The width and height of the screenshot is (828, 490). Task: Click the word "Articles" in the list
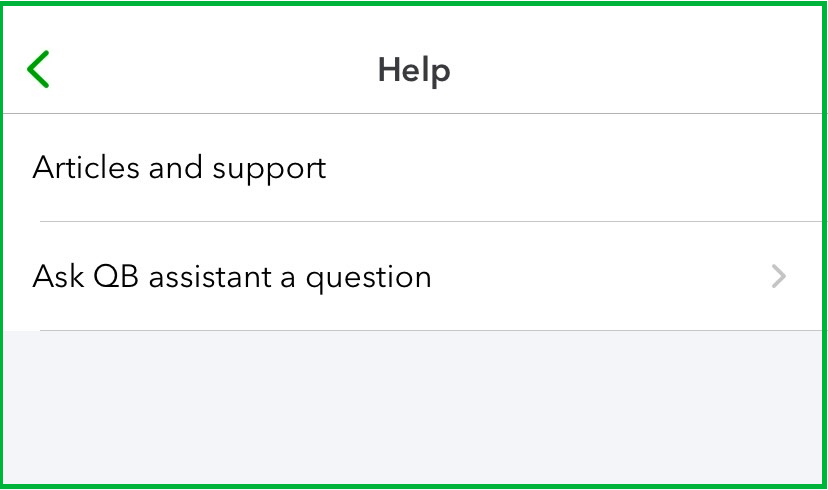[86, 168]
